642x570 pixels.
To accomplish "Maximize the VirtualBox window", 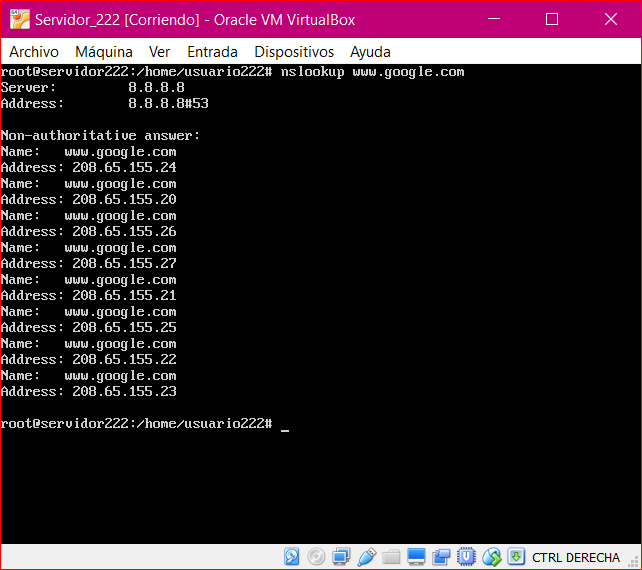I will click(x=552, y=19).
